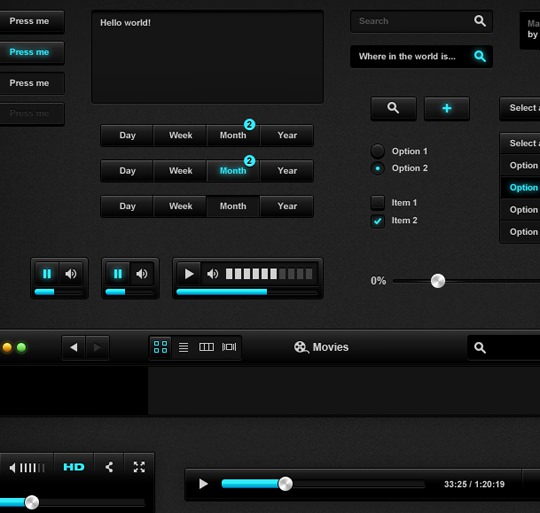The image size is (540, 513).
Task: Select the Week tab in top row
Action: 180,135
